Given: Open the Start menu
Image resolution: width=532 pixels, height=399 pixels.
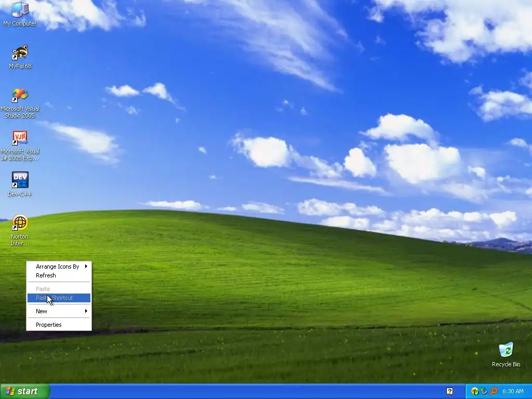Looking at the screenshot, I should tap(25, 391).
